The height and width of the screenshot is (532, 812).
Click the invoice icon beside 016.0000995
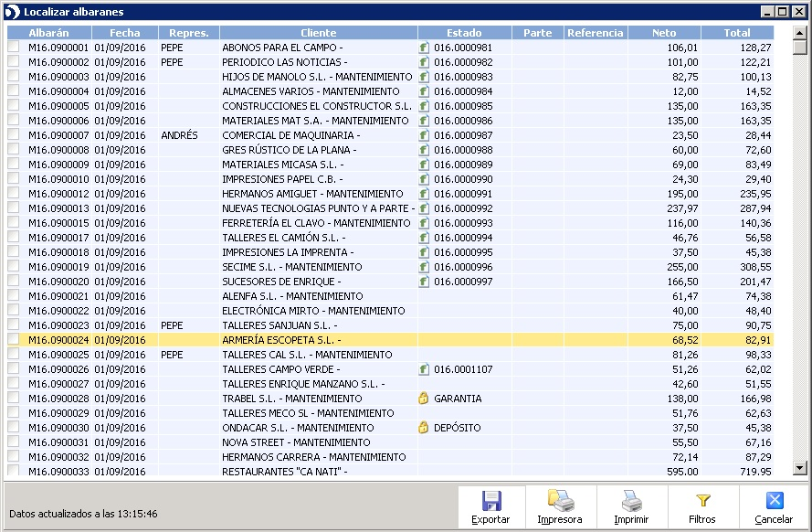click(424, 253)
